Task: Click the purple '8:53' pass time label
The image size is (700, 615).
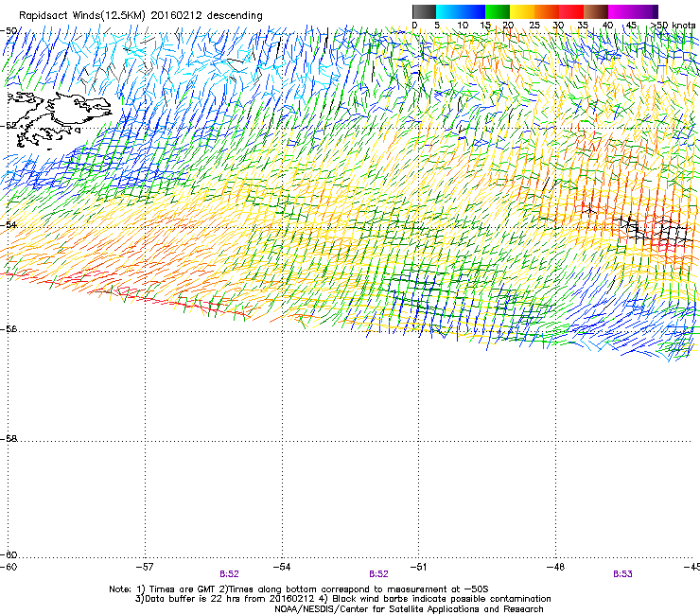Action: click(622, 574)
